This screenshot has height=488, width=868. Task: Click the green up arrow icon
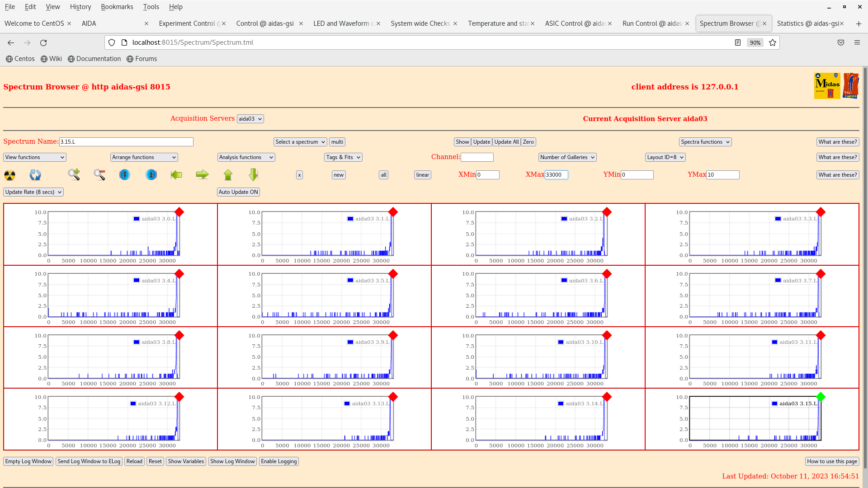(x=228, y=174)
